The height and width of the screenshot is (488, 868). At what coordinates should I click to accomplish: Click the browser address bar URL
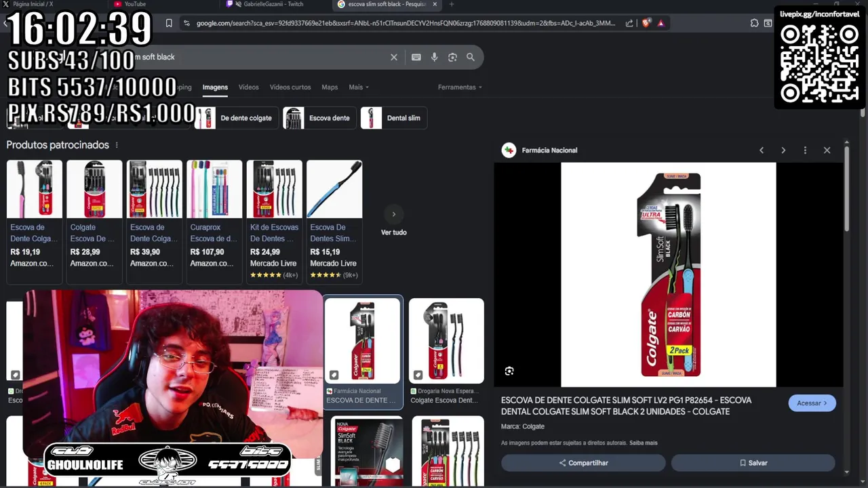[406, 23]
